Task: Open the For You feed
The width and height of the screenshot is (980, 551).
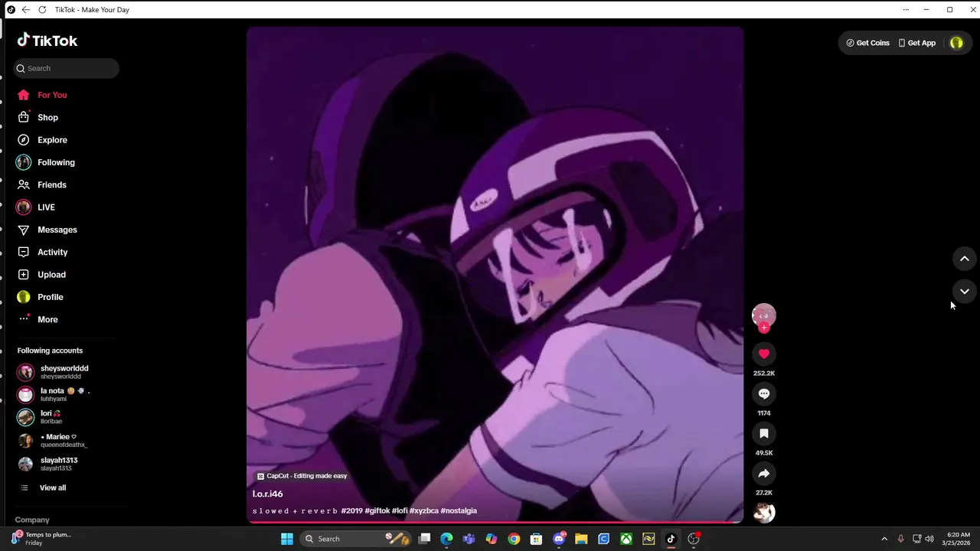Action: click(x=52, y=95)
